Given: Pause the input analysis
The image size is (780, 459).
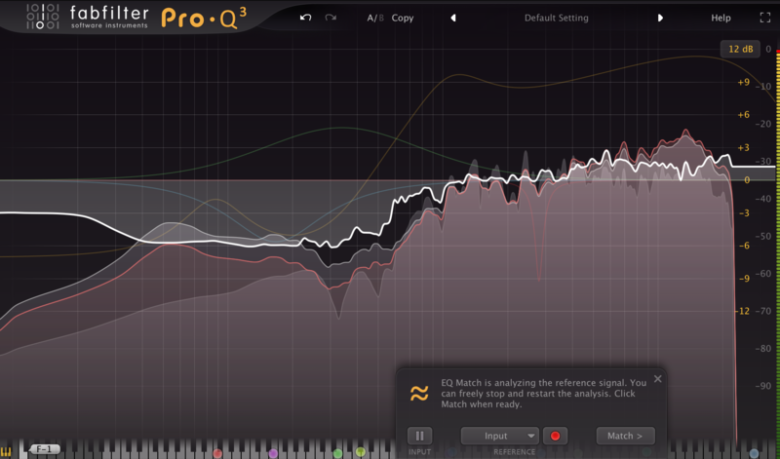Looking at the screenshot, I should (419, 436).
